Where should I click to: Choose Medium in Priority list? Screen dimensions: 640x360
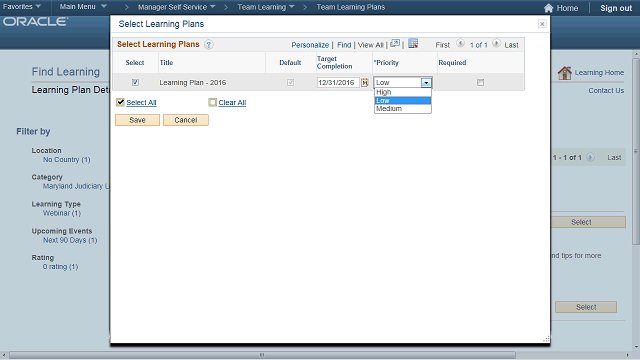(x=402, y=109)
